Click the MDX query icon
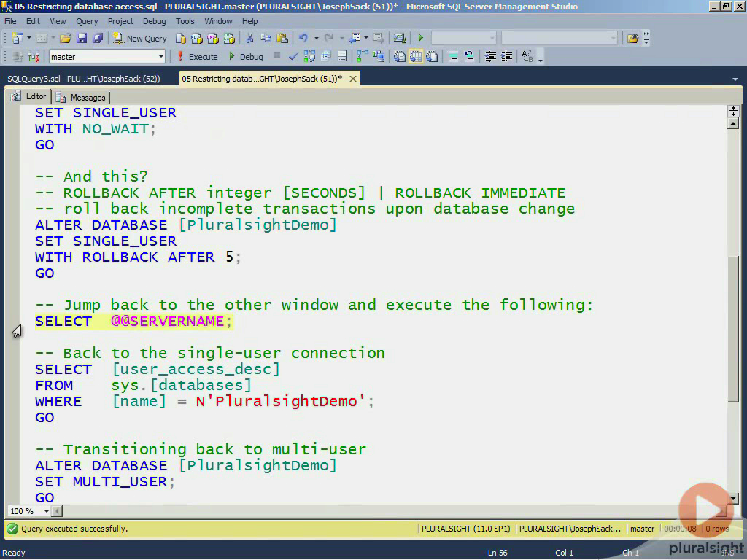 (197, 38)
